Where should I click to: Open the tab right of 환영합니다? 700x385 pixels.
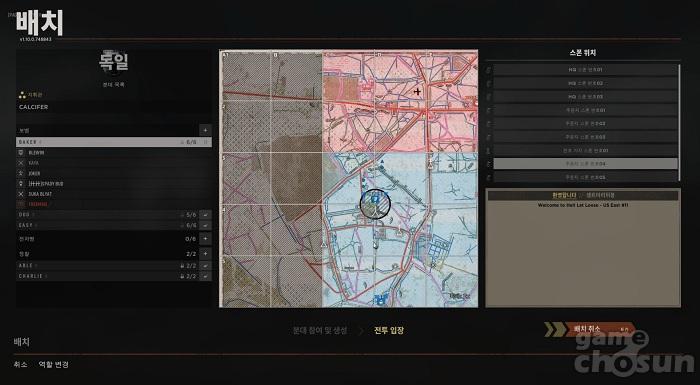point(600,195)
